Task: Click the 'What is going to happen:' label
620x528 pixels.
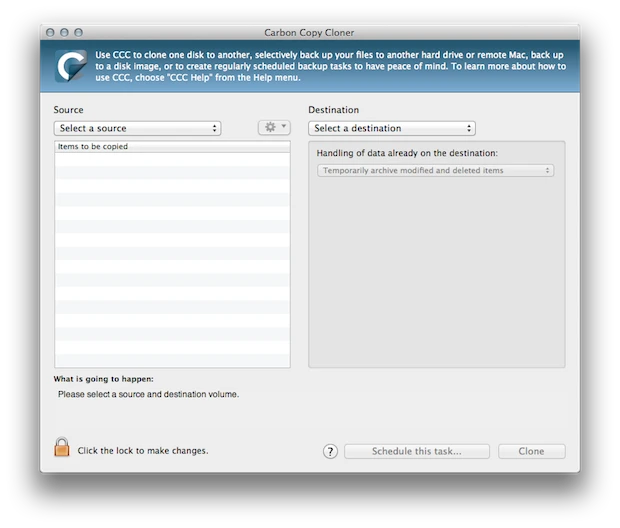Action: coord(104,379)
